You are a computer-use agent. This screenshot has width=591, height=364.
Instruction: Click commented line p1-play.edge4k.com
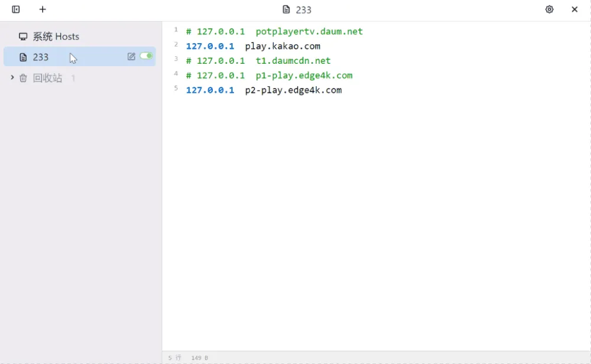click(x=269, y=76)
